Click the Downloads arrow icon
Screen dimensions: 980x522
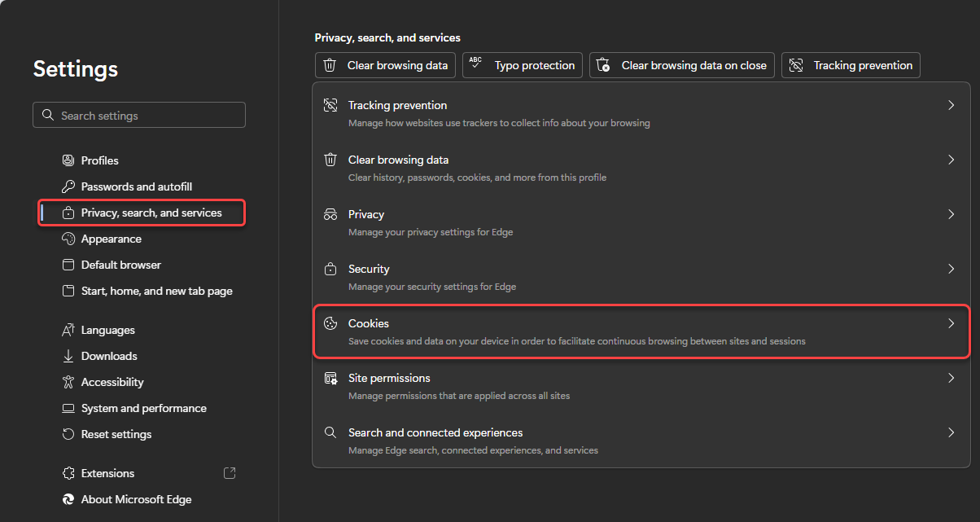coord(68,356)
